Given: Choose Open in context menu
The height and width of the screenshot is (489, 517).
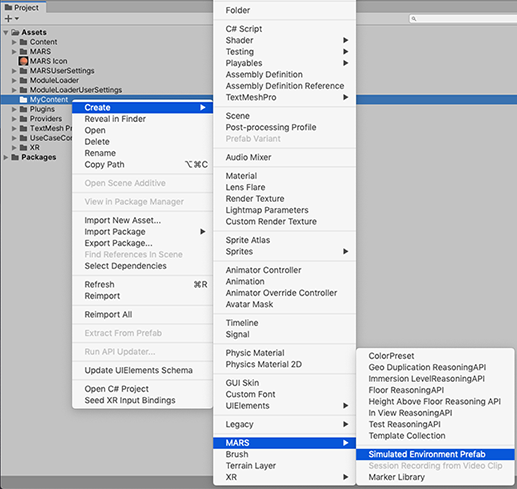Looking at the screenshot, I should (143, 130).
